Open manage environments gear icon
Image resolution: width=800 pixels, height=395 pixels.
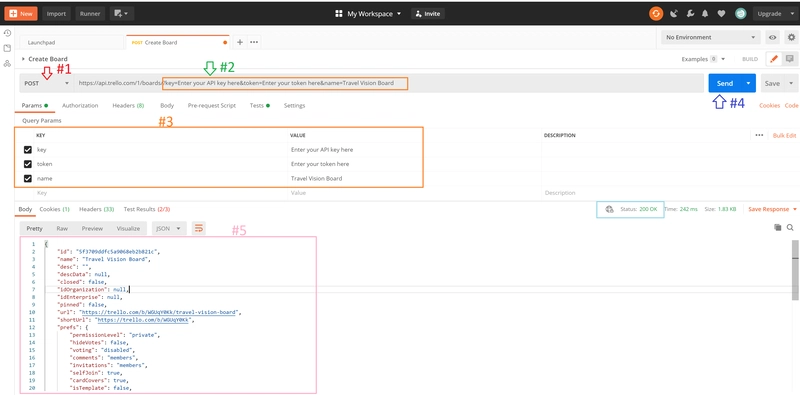point(791,37)
